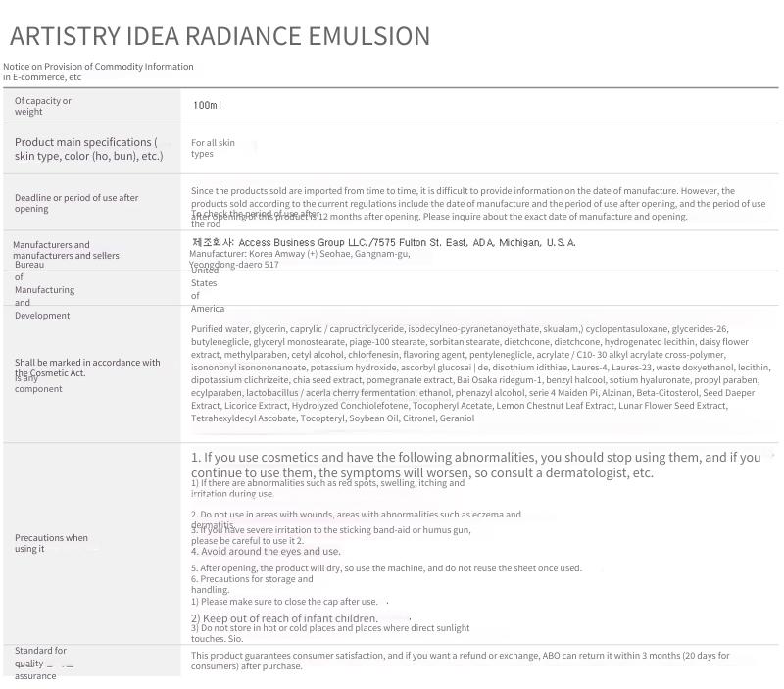Click the "Access Business Group LLC." address line
784x689 pixels.
pyautogui.click(x=384, y=242)
